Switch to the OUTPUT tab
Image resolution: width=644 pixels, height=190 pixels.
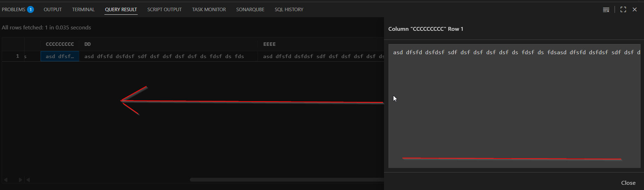[53, 10]
